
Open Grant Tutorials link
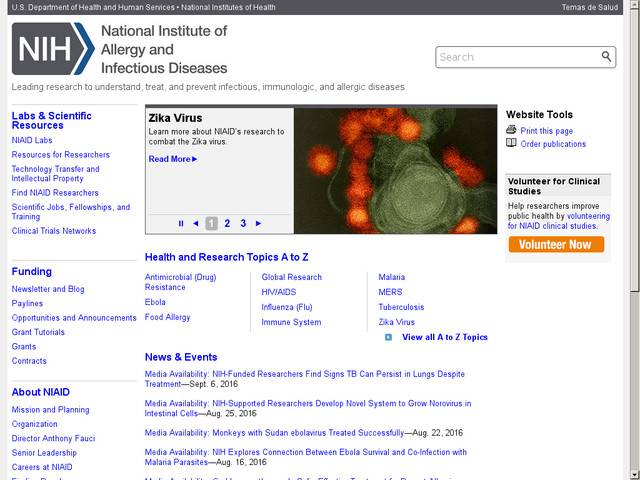point(38,332)
